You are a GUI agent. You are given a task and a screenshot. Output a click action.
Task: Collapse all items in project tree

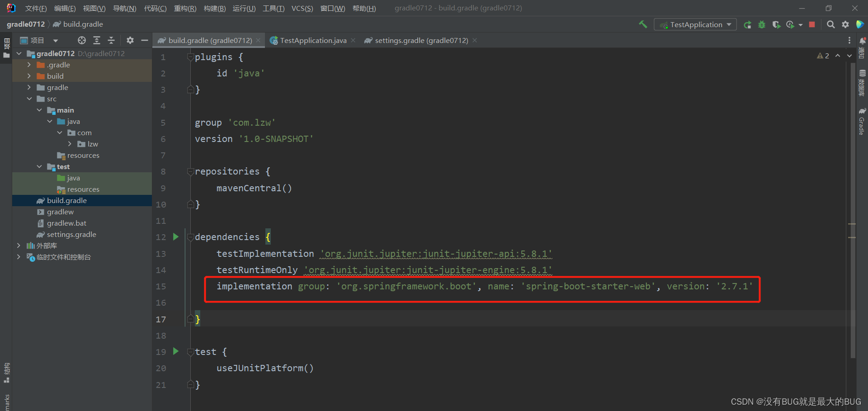tap(111, 41)
